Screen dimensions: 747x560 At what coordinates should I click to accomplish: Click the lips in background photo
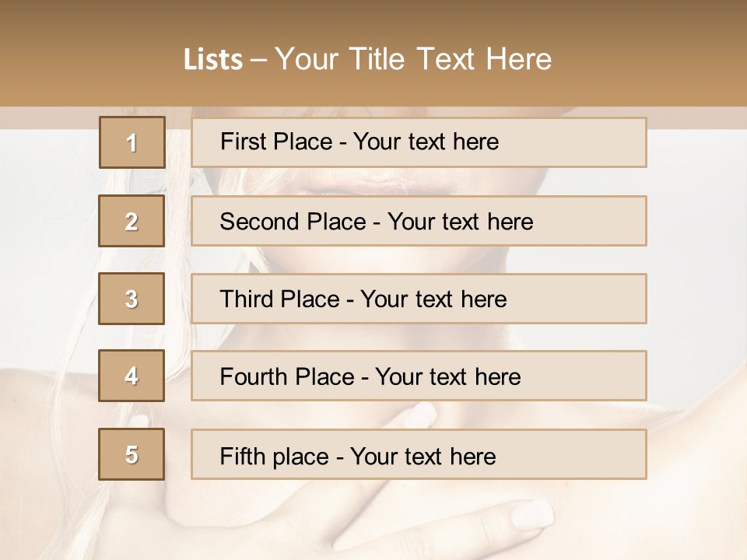click(x=373, y=184)
